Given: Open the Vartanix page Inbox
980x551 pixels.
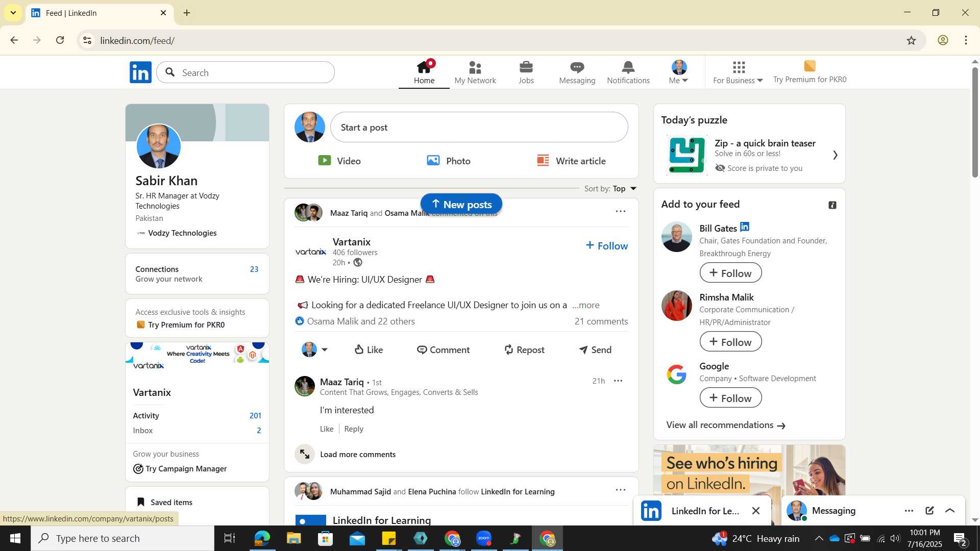Looking at the screenshot, I should pyautogui.click(x=197, y=431).
